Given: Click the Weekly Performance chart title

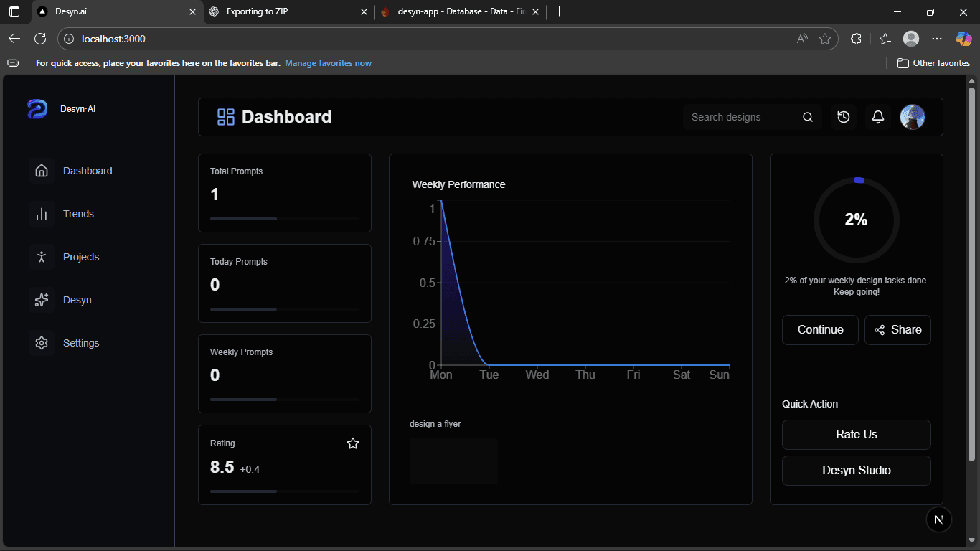Looking at the screenshot, I should pyautogui.click(x=459, y=184).
